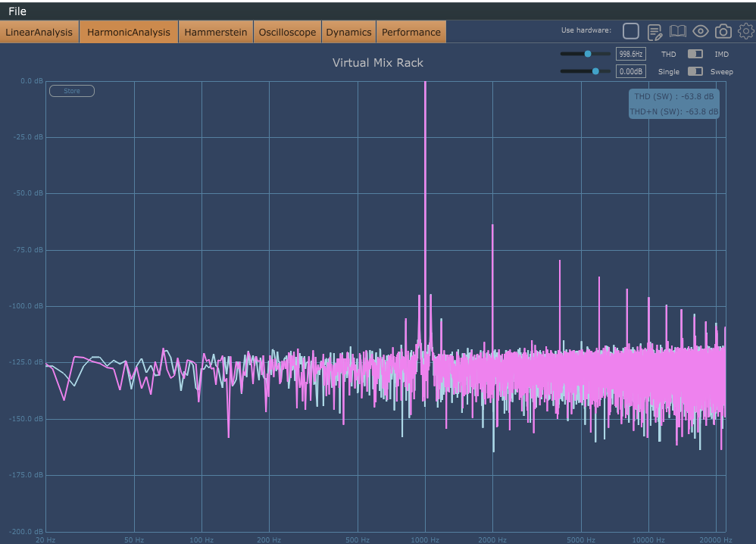Select the HarmonicAnalysis tab
Image resolution: width=756 pixels, height=544 pixels.
coord(129,32)
